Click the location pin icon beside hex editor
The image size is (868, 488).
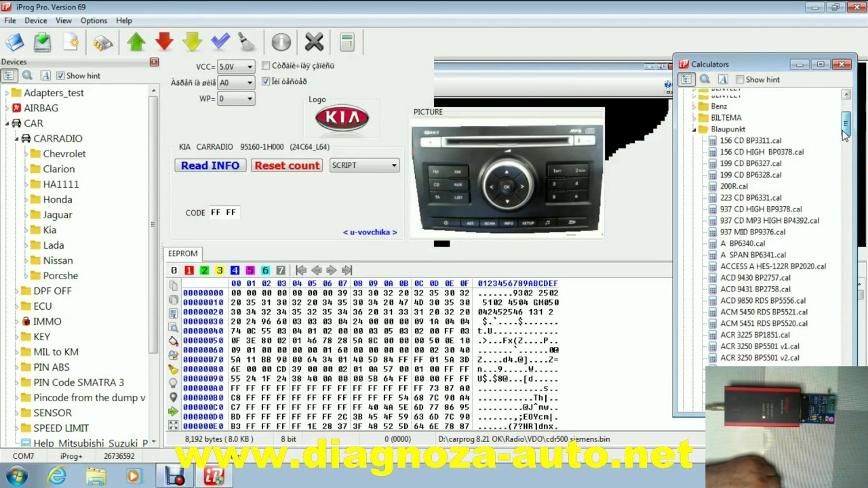[x=173, y=397]
